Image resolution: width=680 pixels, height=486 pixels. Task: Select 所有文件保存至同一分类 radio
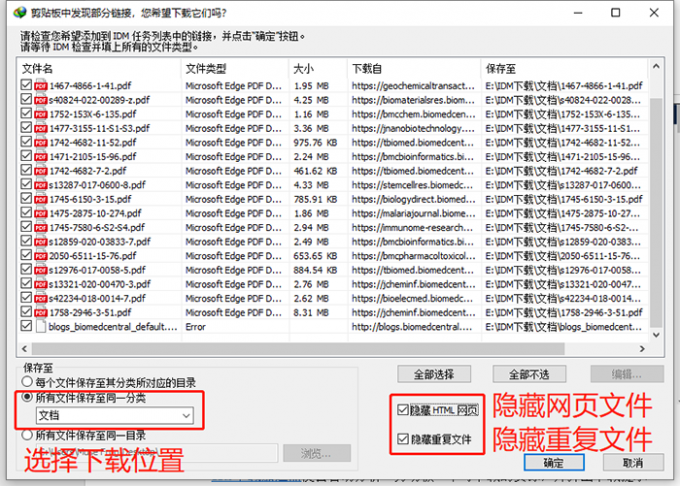click(27, 397)
